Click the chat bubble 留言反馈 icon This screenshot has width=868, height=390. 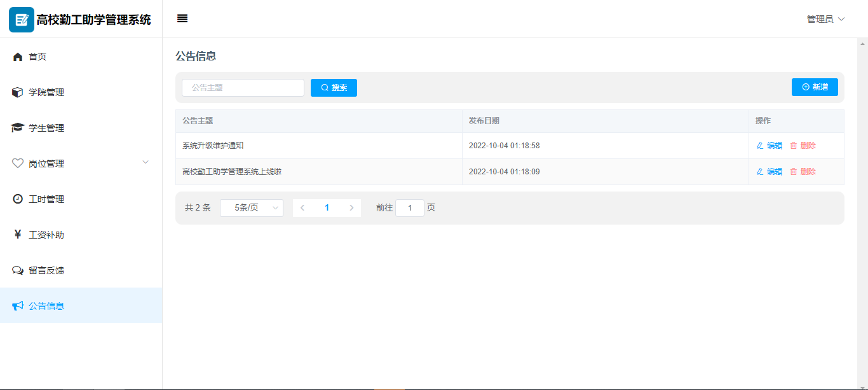(18, 270)
